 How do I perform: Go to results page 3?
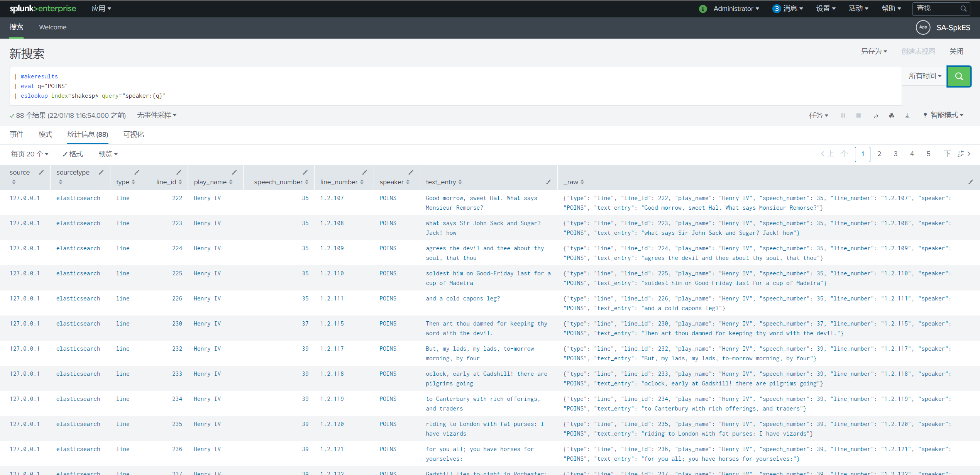(x=895, y=154)
